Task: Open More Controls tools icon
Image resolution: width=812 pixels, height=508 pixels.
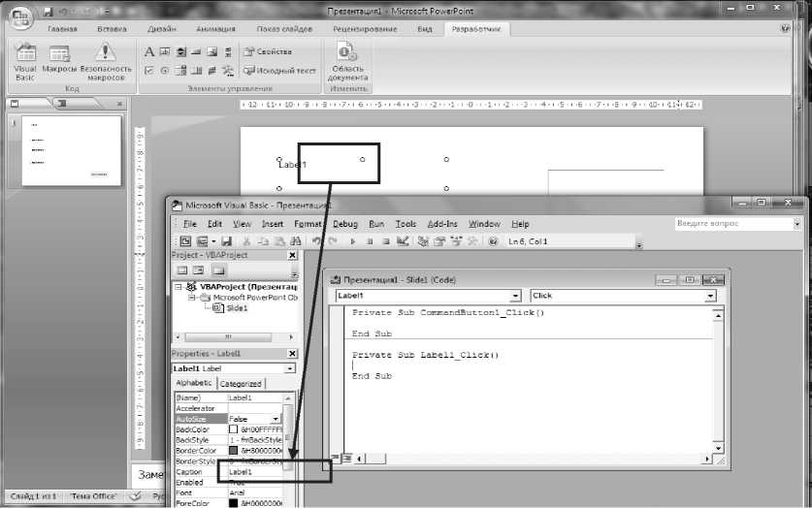Action: [228, 71]
